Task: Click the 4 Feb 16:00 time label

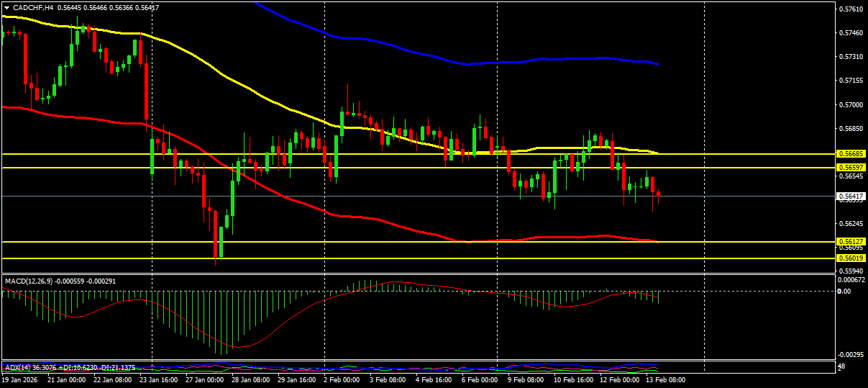Action: [434, 379]
